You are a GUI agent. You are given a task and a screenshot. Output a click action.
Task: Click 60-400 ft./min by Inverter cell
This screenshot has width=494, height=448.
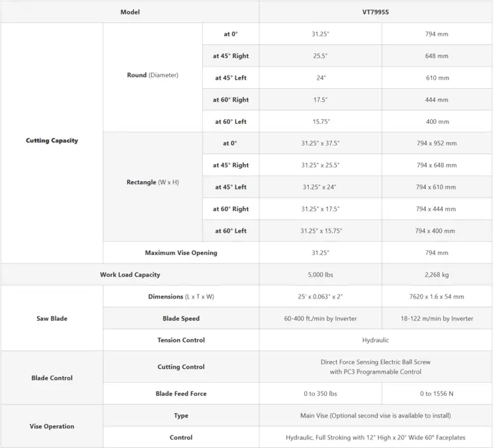click(x=320, y=318)
